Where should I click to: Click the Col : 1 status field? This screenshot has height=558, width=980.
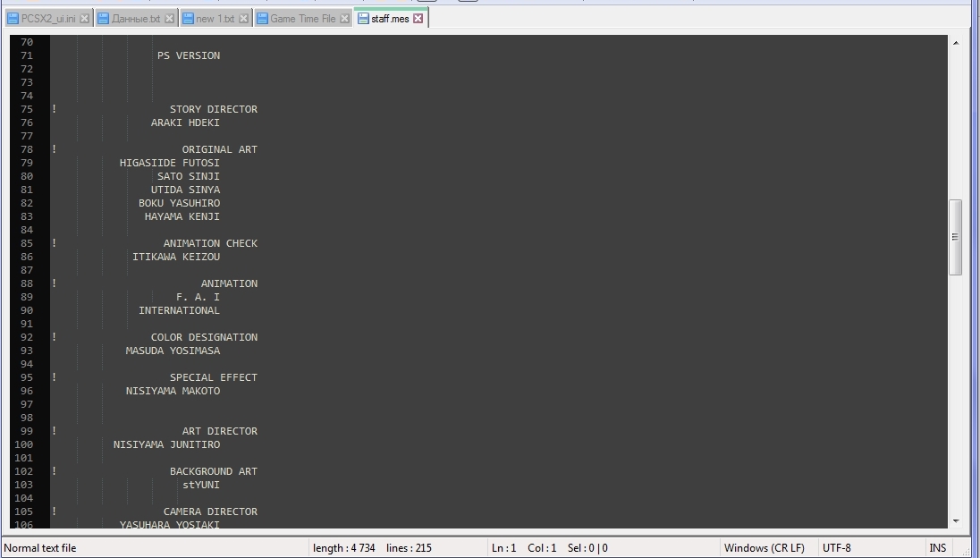[542, 548]
